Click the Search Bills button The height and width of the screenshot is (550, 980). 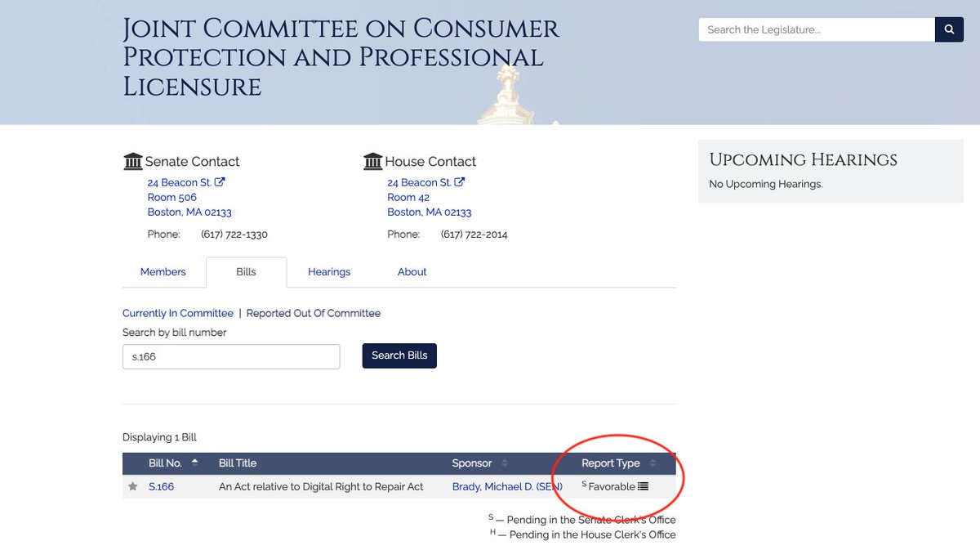click(x=399, y=355)
